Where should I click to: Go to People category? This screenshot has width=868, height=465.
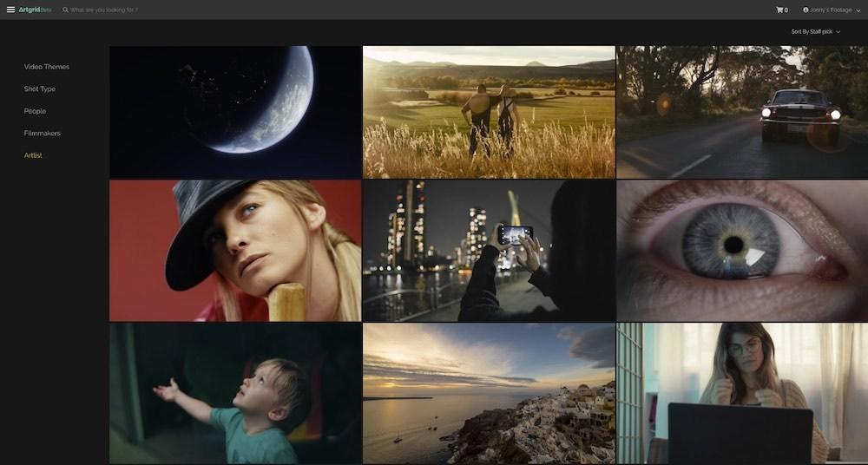pos(35,111)
